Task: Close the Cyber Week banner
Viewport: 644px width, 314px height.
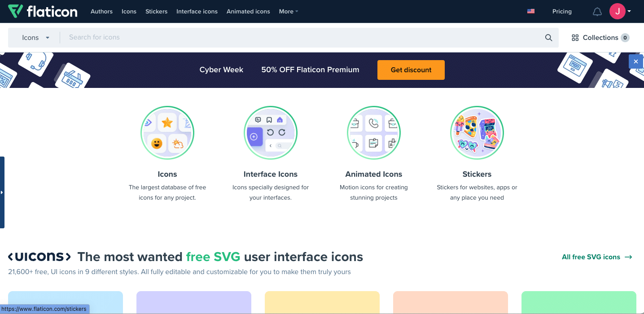Action: [636, 61]
